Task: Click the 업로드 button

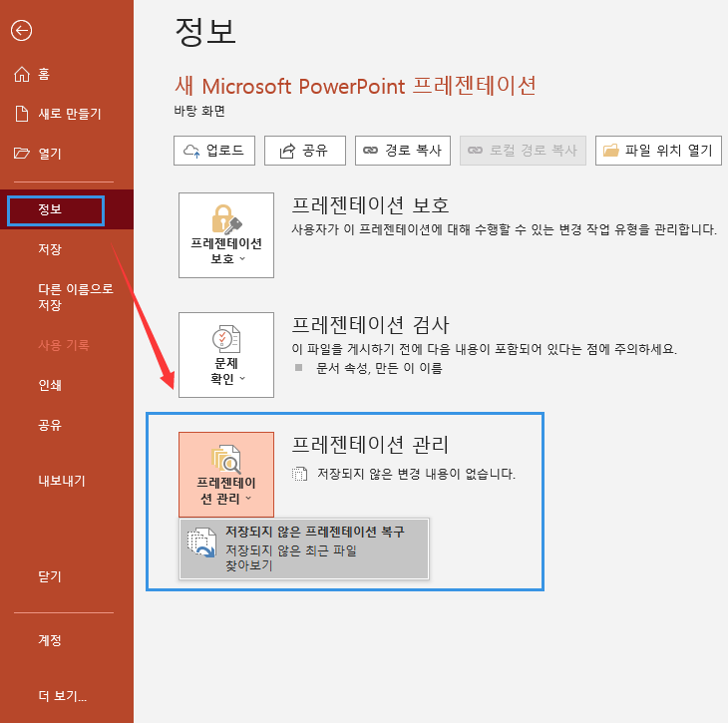Action: [214, 151]
